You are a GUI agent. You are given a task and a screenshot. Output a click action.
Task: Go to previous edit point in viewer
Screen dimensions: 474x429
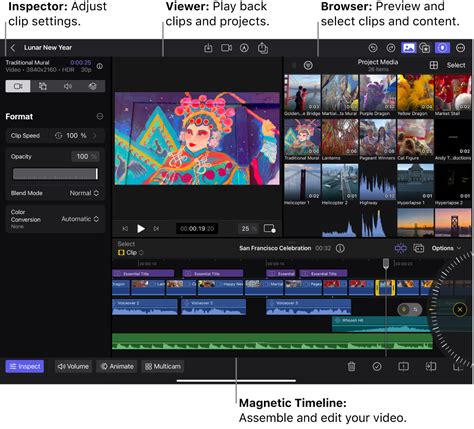(x=125, y=229)
